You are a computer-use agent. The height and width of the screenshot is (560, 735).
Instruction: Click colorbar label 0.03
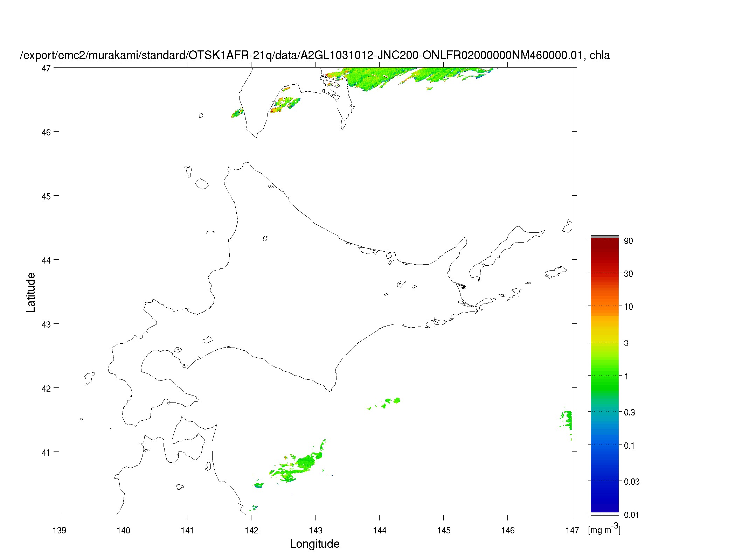[x=632, y=482]
